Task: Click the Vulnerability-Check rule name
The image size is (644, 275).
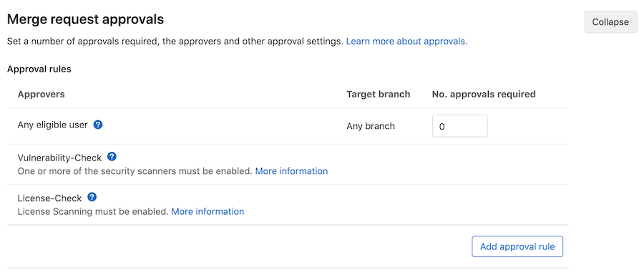Action: click(59, 157)
